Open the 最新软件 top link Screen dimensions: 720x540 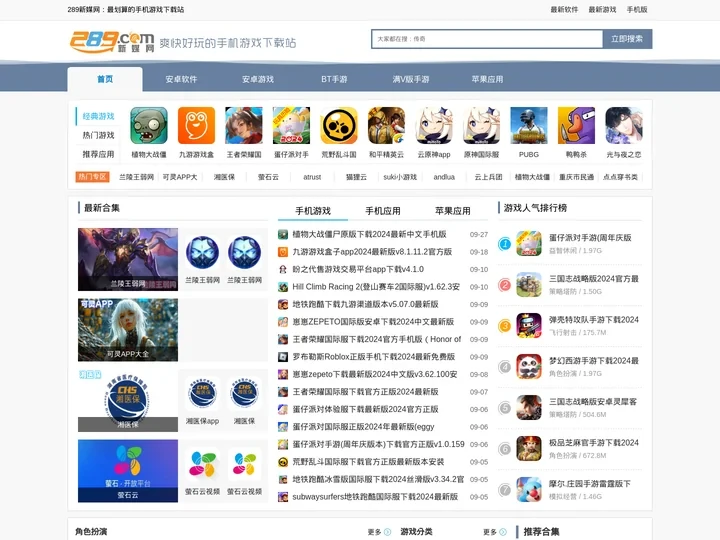coord(564,9)
